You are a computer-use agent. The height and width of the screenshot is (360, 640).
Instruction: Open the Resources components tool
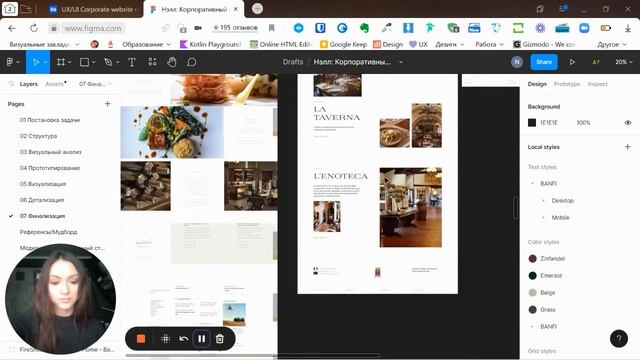(152, 62)
